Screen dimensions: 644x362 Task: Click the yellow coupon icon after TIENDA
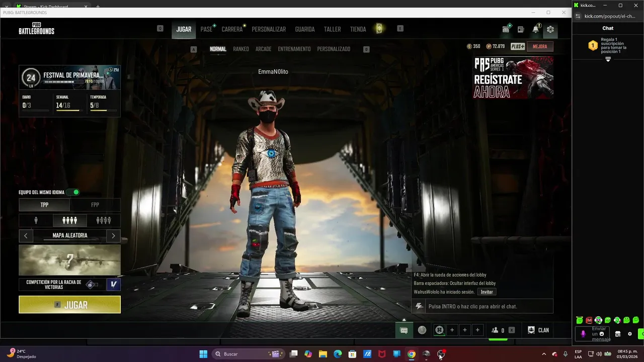[x=379, y=29]
